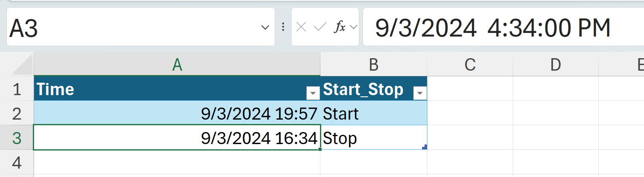Expand the function dropdown chevron next to fx

point(353,27)
